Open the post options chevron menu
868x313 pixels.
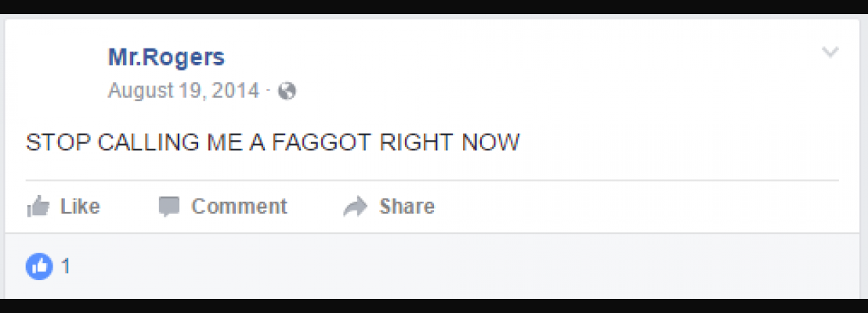[830, 52]
